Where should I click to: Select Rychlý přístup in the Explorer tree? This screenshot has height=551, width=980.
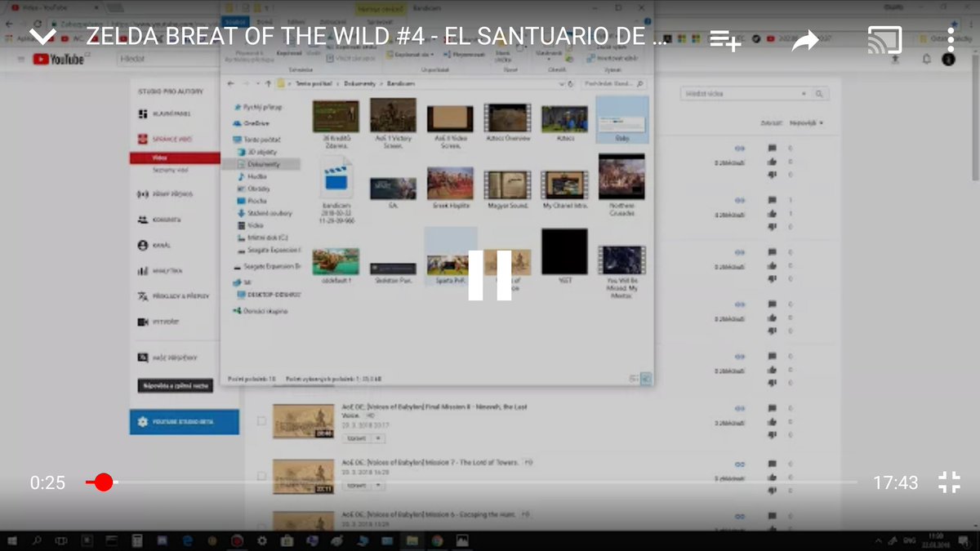[258, 107]
